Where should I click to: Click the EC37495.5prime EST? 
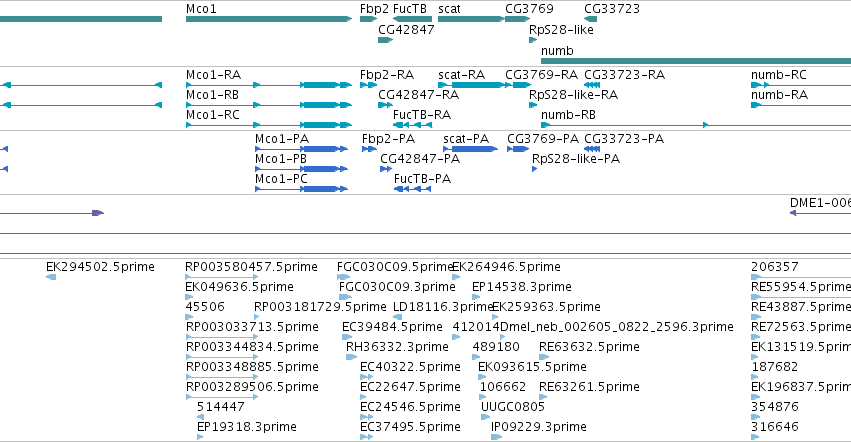click(410, 427)
